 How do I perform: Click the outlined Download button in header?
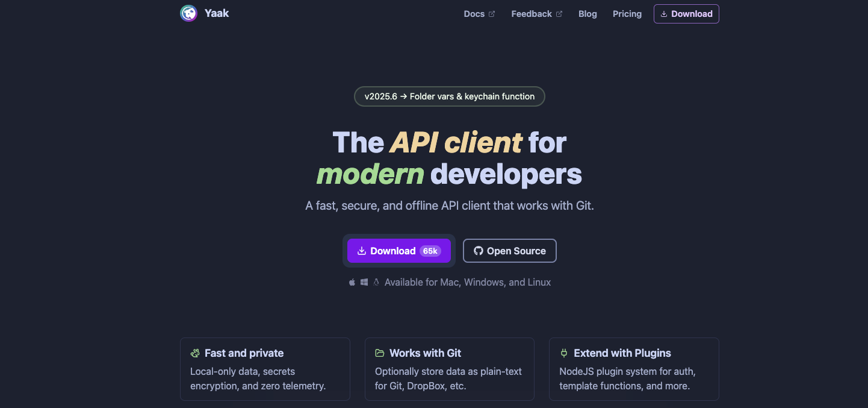686,14
